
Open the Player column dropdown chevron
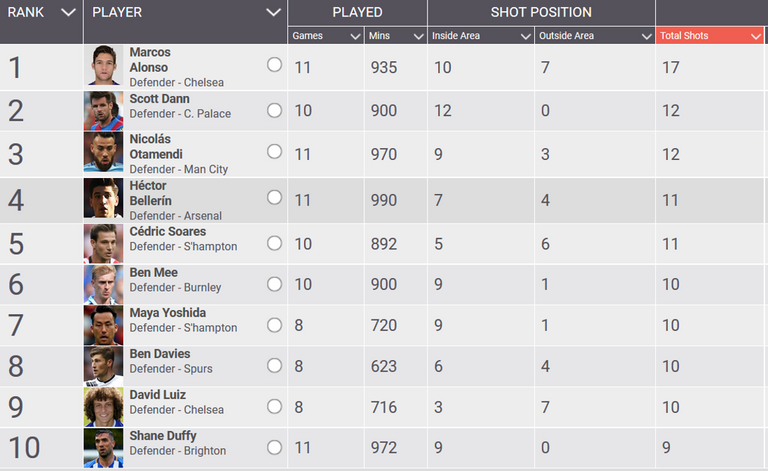273,12
